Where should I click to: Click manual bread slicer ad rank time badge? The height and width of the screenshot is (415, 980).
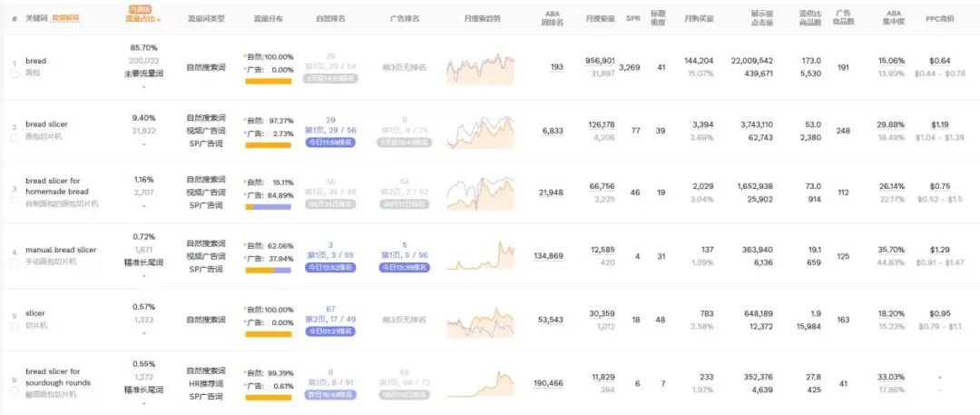404,268
